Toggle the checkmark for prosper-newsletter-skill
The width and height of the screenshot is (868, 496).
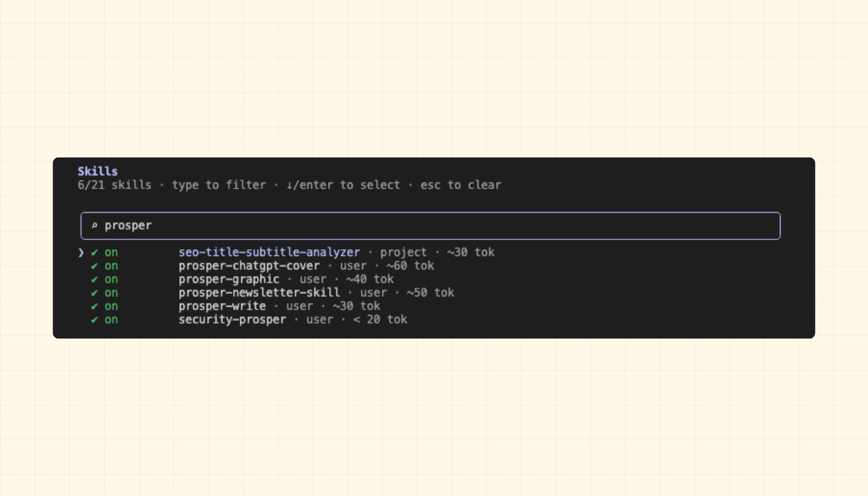click(x=94, y=293)
